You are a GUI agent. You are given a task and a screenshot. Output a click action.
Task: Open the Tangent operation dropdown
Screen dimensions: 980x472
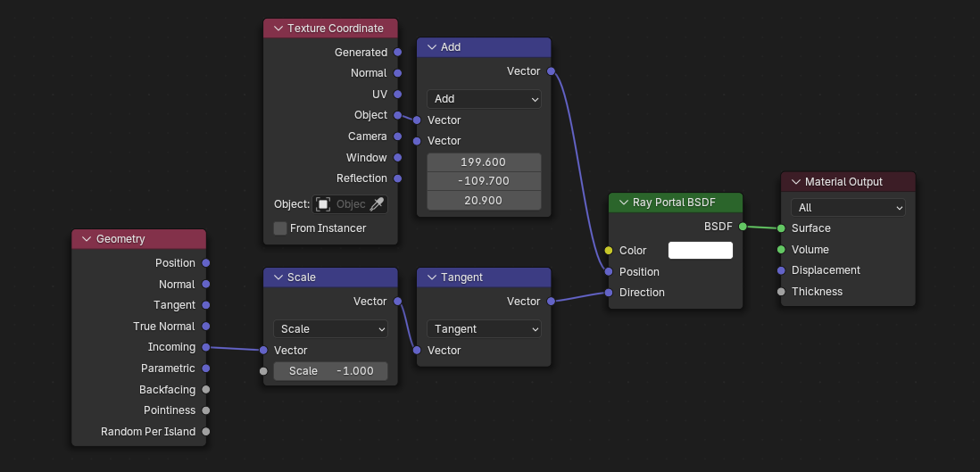tap(484, 329)
